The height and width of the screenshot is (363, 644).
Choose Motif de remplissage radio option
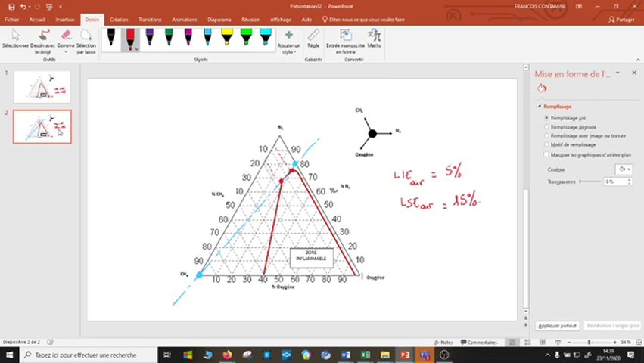coord(547,144)
